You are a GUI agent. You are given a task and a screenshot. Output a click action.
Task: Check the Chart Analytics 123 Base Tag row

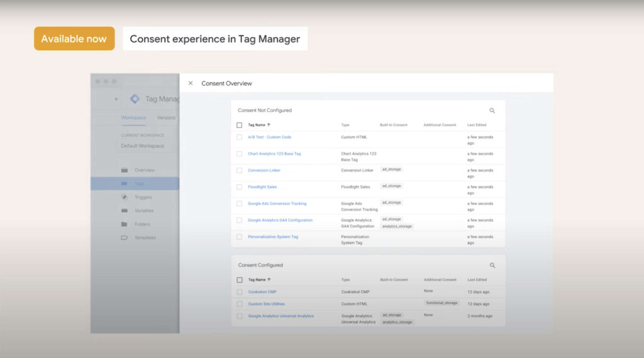240,154
